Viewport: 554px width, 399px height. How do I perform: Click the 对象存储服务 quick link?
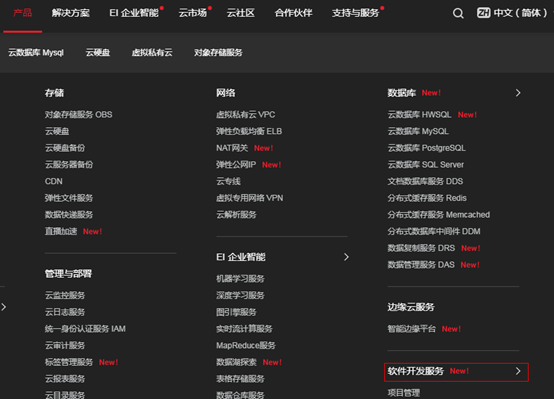click(218, 53)
